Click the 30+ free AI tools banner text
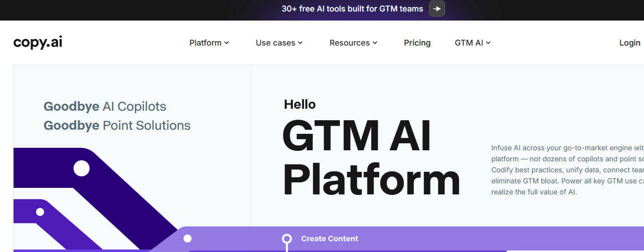Screen dimensions: 644x252 click(352, 9)
